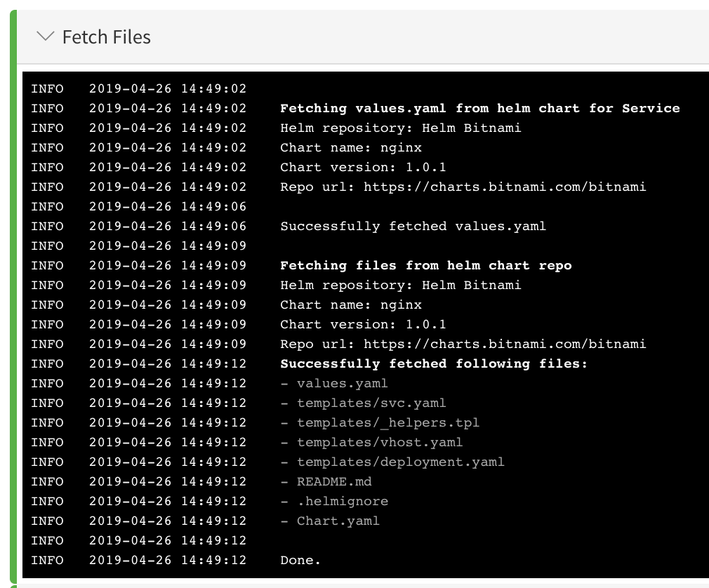Viewport: 709px width, 588px height.
Task: Click the Fetch Files section title
Action: [x=106, y=37]
